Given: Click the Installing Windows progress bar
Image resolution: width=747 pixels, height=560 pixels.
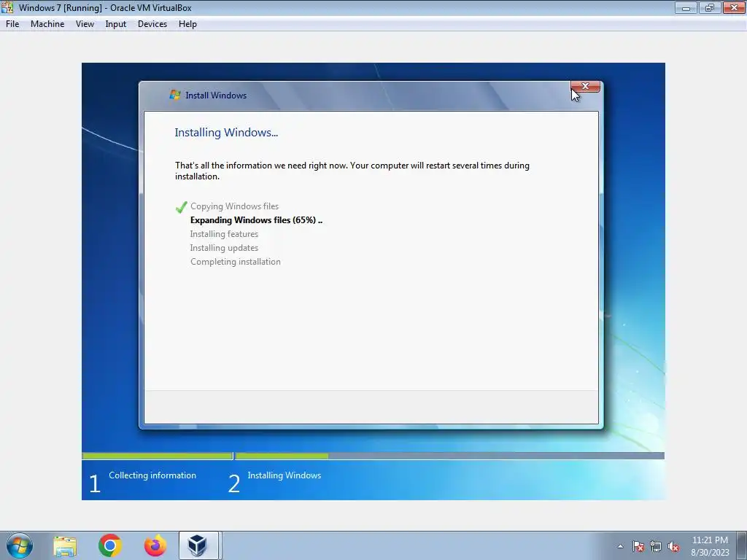Looking at the screenshot, I should pos(449,456).
